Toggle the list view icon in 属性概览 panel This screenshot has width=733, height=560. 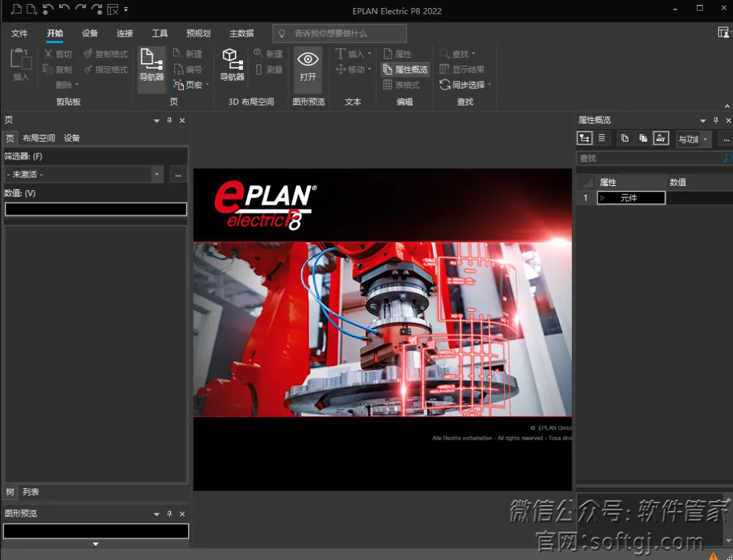click(x=600, y=138)
